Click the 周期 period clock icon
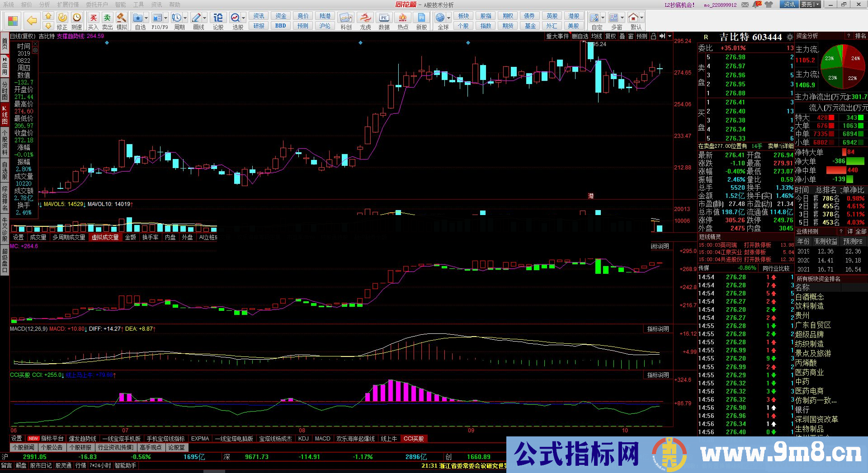This screenshot has width=868, height=473. coord(177,18)
